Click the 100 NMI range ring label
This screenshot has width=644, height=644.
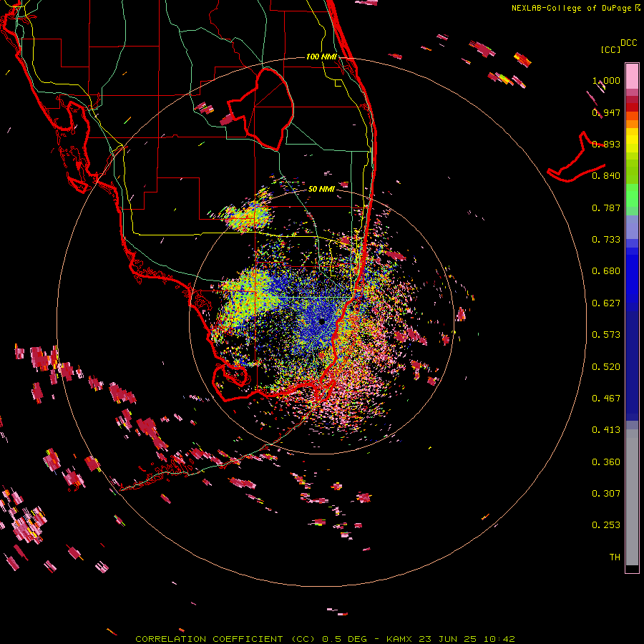click(x=321, y=57)
